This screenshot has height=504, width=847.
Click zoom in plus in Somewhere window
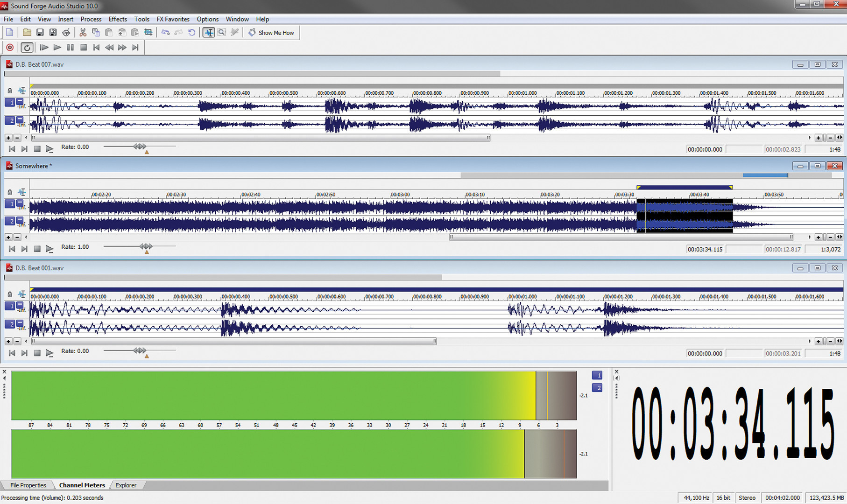818,238
